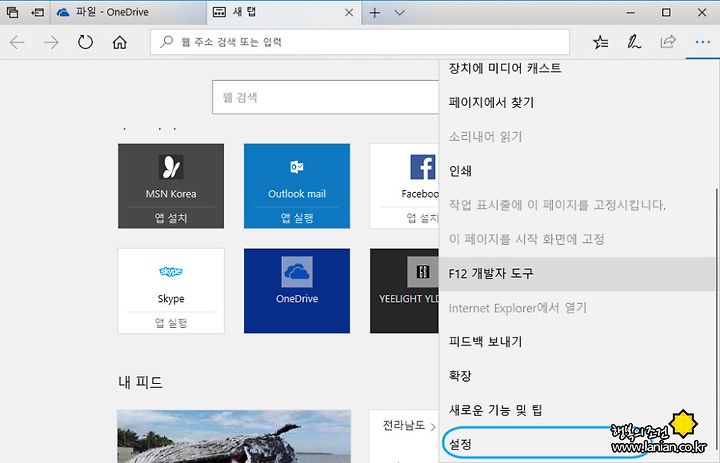Click the address bar search field
The height and width of the screenshot is (463, 720).
[x=360, y=42]
